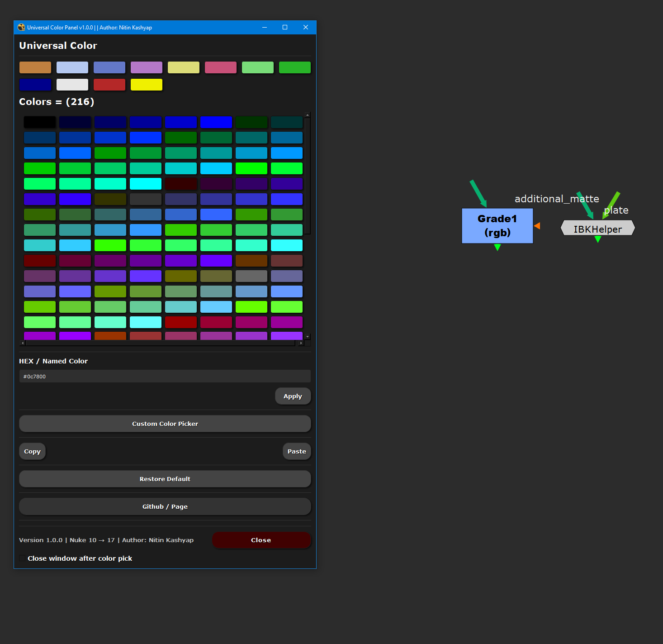Select the Grade1 node in the node graph

(x=497, y=225)
